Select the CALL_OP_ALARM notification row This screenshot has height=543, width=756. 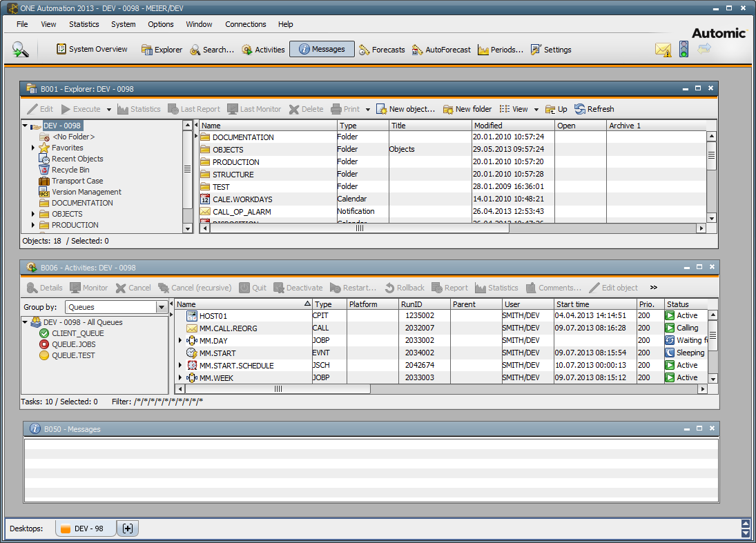coord(453,212)
